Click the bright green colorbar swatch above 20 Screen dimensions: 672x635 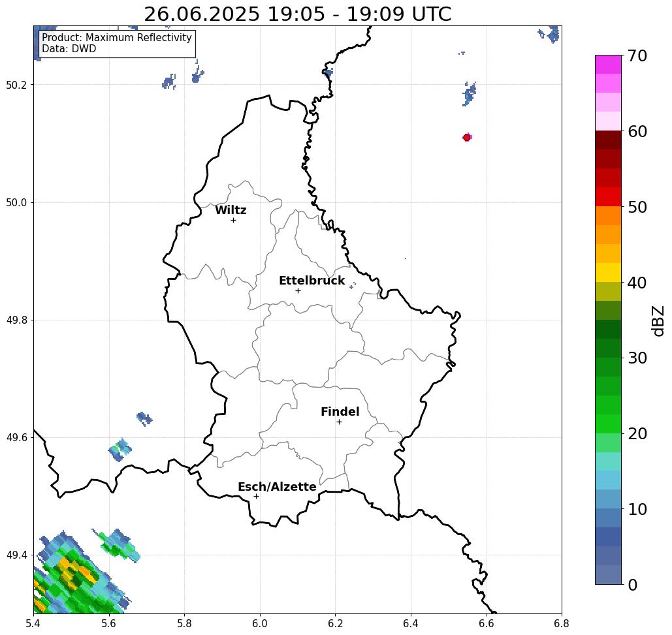pyautogui.click(x=608, y=424)
